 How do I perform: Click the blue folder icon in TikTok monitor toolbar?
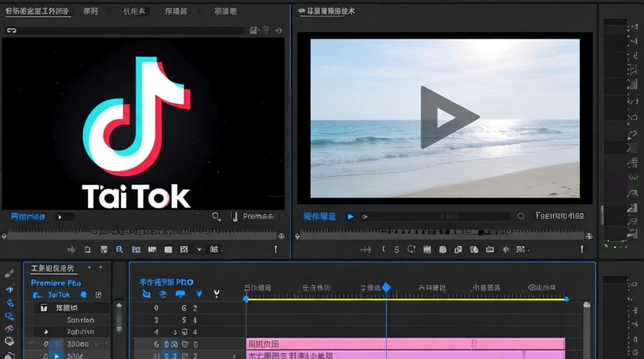(x=136, y=249)
